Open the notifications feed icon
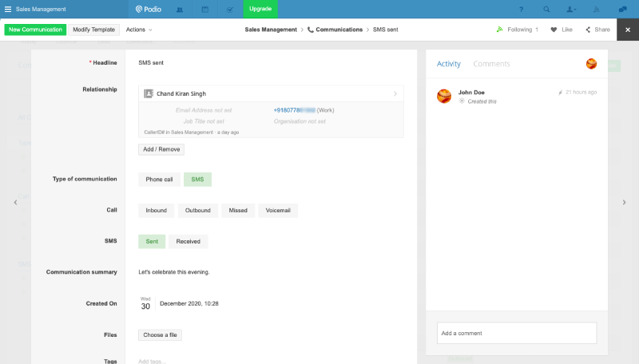Image resolution: width=639 pixels, height=364 pixels. coord(597,9)
